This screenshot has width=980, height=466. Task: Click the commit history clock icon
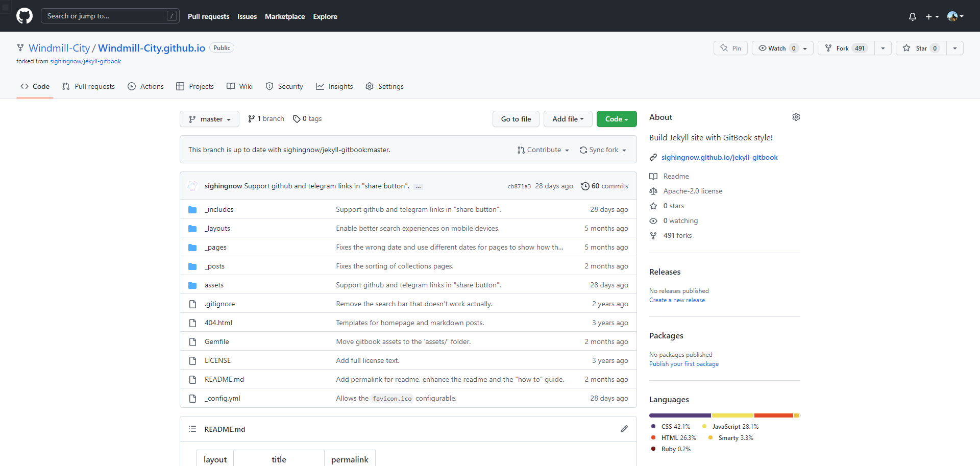click(x=585, y=186)
